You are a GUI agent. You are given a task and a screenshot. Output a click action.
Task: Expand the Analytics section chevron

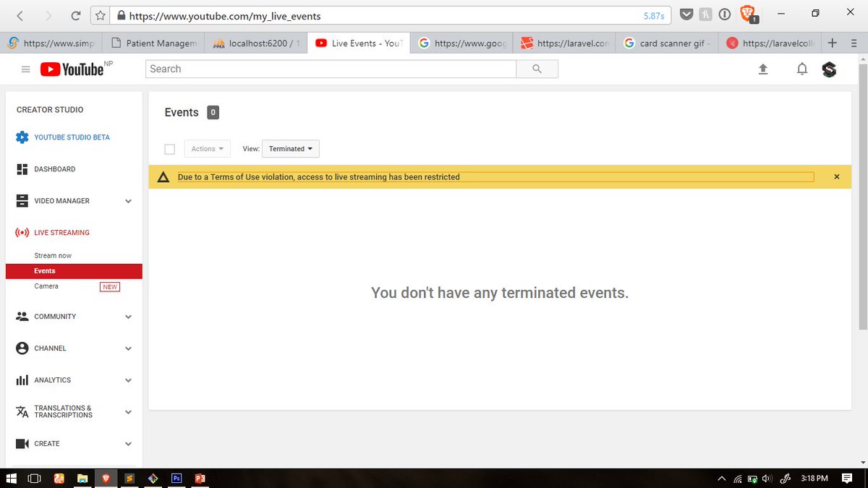click(128, 380)
